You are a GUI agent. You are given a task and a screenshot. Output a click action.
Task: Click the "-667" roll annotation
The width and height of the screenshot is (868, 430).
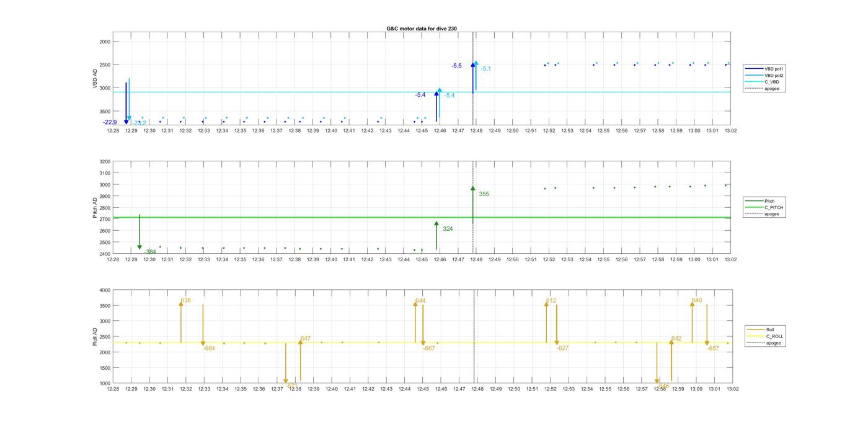coord(429,348)
